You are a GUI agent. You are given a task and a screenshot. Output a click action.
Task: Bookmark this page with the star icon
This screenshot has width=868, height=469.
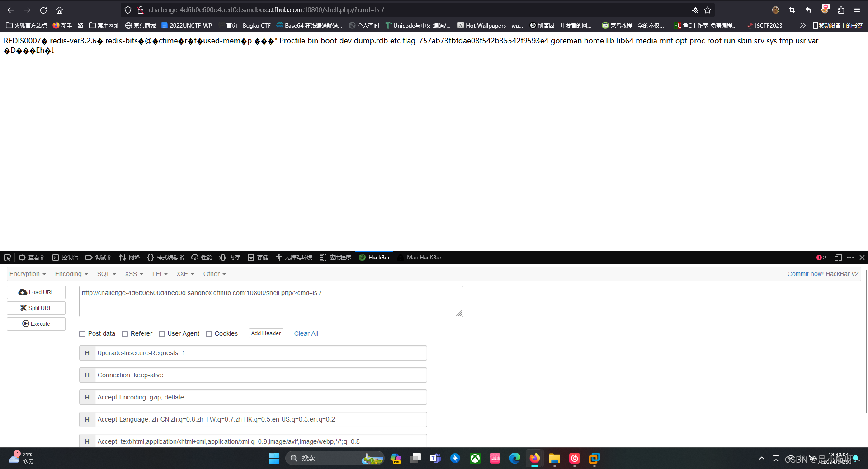click(x=708, y=10)
